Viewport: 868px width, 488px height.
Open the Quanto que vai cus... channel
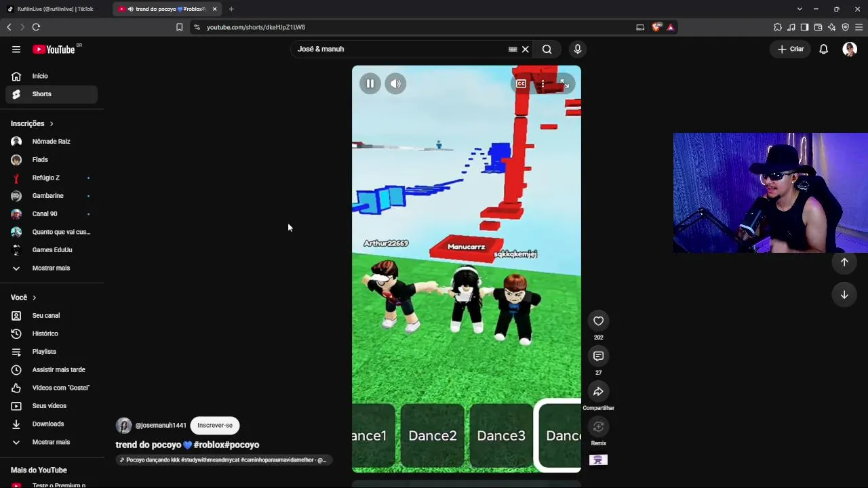(52, 232)
